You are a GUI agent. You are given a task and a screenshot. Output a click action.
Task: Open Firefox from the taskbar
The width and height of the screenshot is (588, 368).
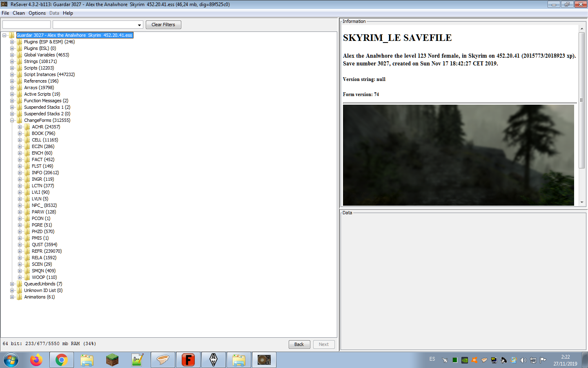[36, 360]
